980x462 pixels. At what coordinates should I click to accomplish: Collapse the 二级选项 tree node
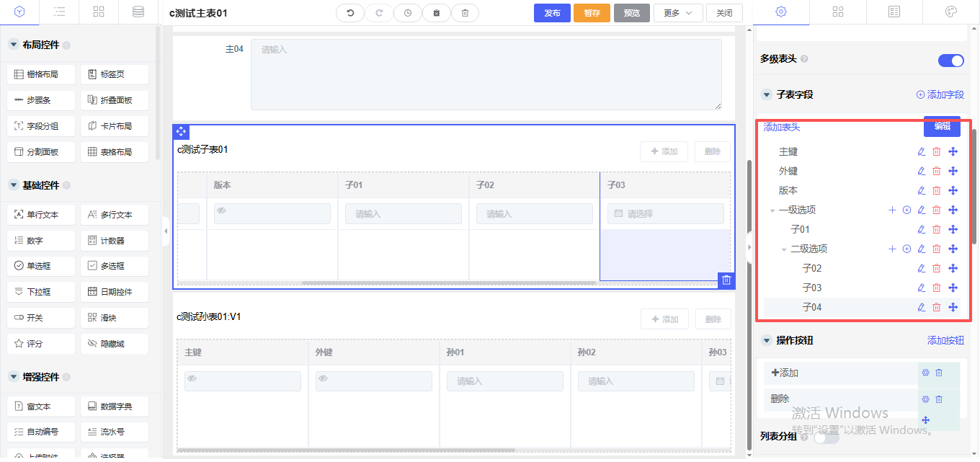point(785,249)
